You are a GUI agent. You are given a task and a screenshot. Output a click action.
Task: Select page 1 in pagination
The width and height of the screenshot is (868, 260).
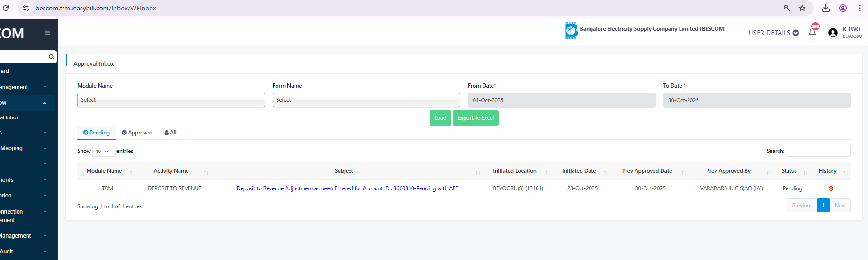(823, 206)
